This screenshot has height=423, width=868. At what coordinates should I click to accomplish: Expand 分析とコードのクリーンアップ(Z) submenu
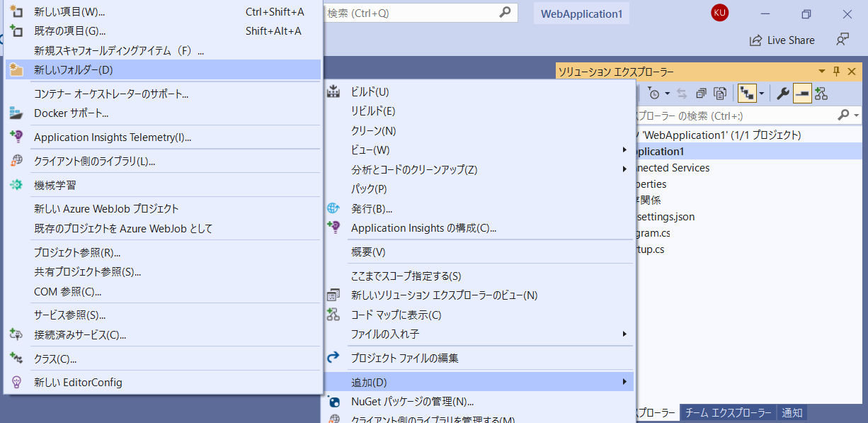coord(479,169)
